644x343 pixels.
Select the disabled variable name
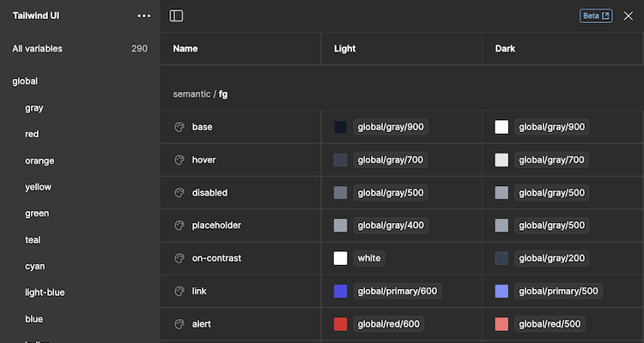pos(210,192)
